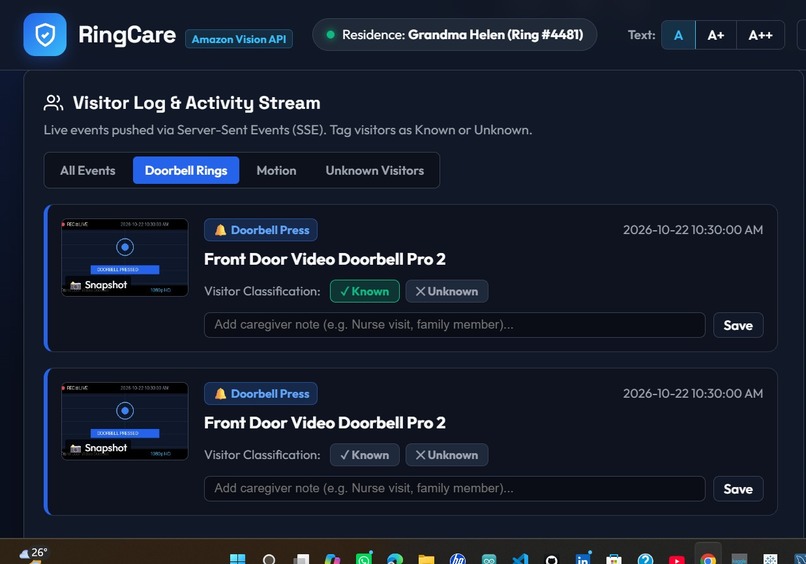Image resolution: width=806 pixels, height=564 pixels.
Task: Click the green-highlighted Known classification button
Action: (x=364, y=292)
